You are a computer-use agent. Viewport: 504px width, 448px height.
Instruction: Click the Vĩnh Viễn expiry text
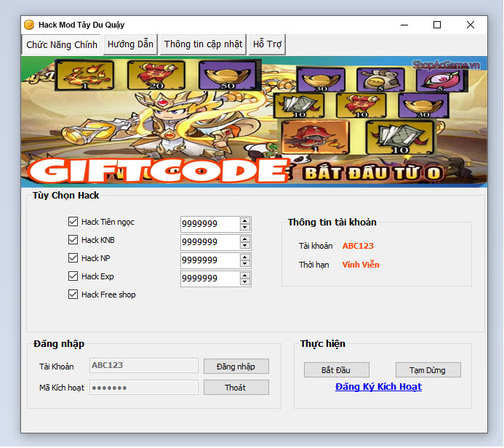coord(361,265)
